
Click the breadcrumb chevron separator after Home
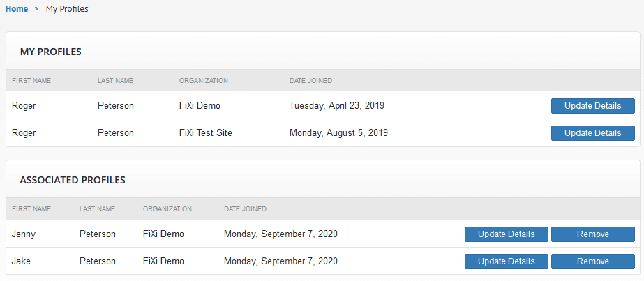click(x=36, y=9)
